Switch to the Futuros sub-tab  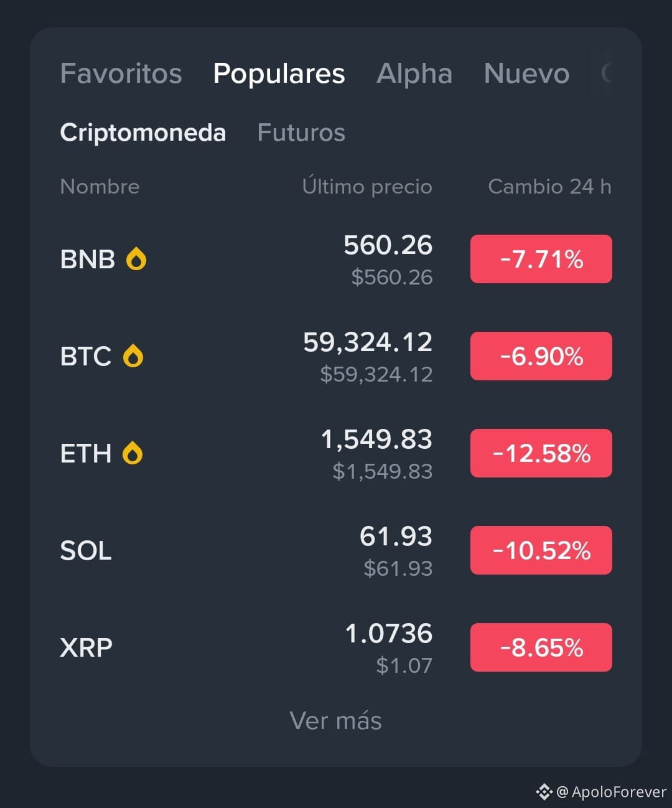click(x=301, y=133)
